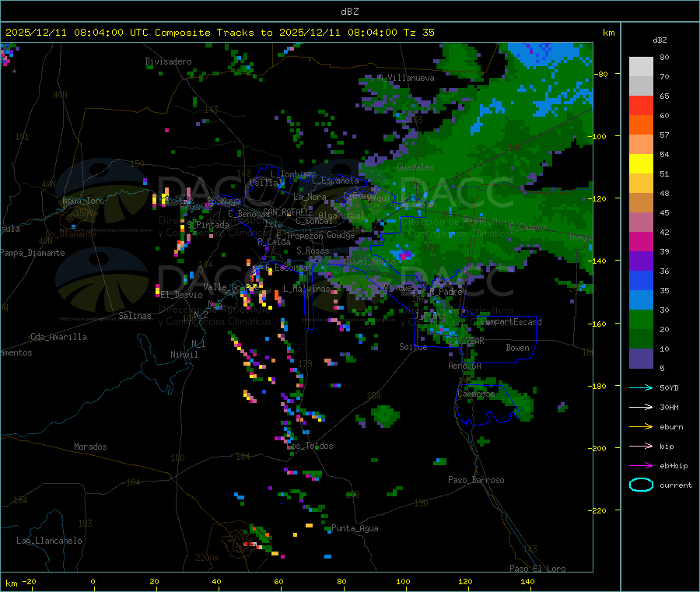Screen dimensions: 700x592
Task: Click the 65 dBZ red color swatch
Action: (641, 105)
